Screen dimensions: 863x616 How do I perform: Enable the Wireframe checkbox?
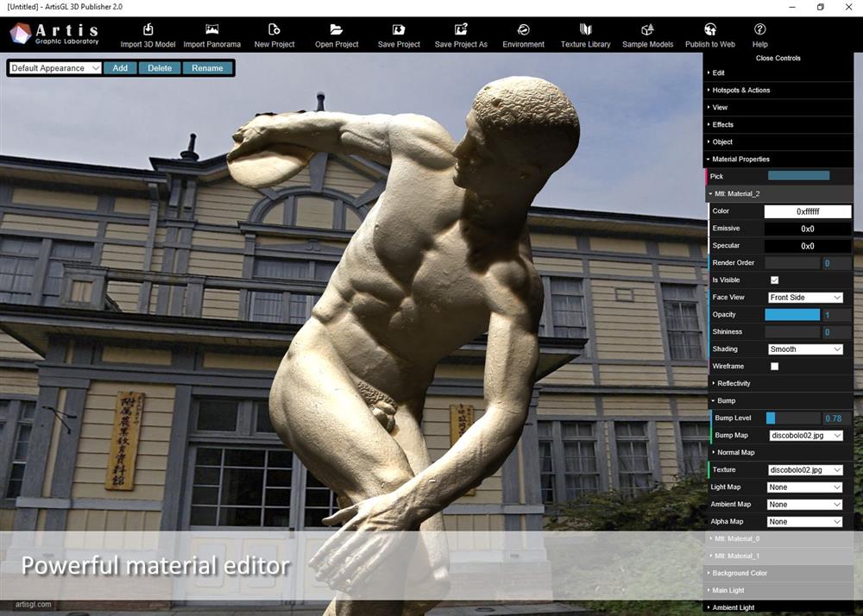click(774, 367)
